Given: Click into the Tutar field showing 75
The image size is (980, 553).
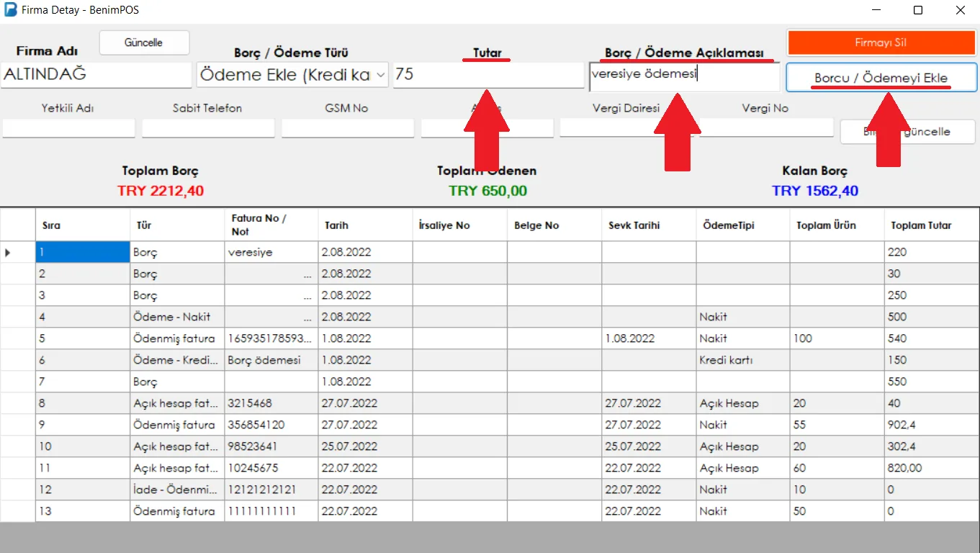Looking at the screenshot, I should pos(488,75).
